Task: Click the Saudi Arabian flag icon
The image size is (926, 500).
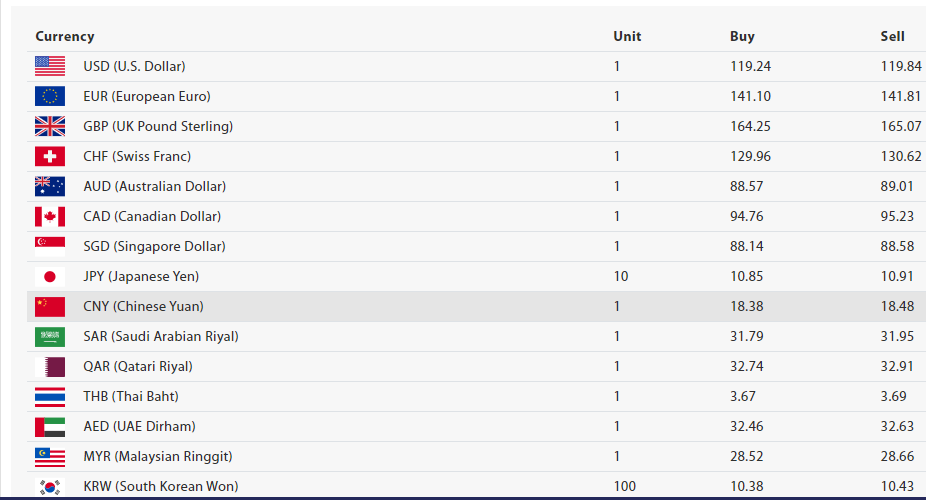Action: coord(50,336)
